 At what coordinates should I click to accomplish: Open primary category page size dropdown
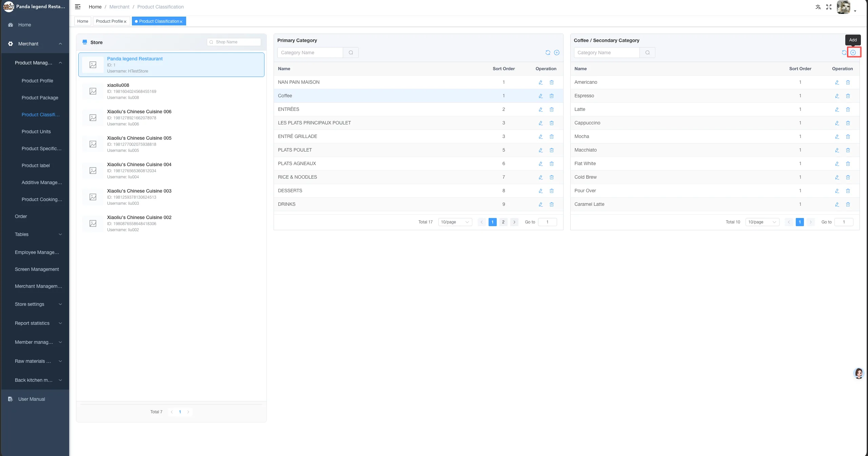pyautogui.click(x=455, y=222)
